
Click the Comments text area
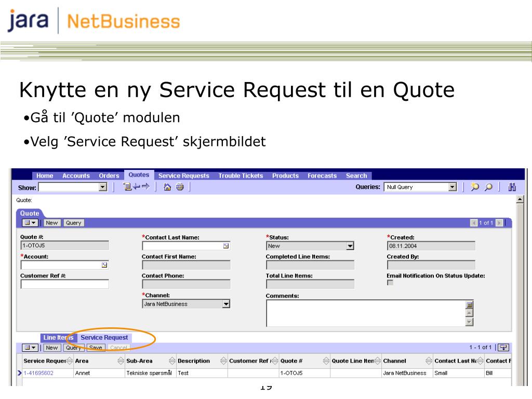(366, 313)
